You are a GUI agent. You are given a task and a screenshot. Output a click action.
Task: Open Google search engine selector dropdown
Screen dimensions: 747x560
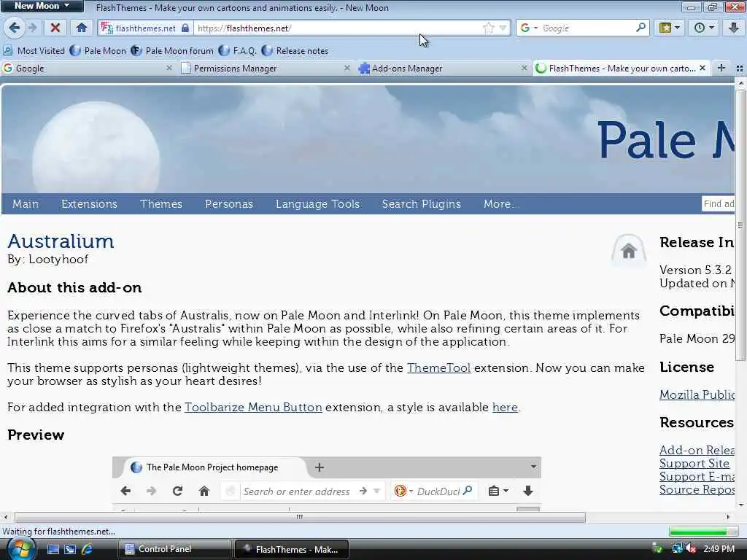point(529,28)
